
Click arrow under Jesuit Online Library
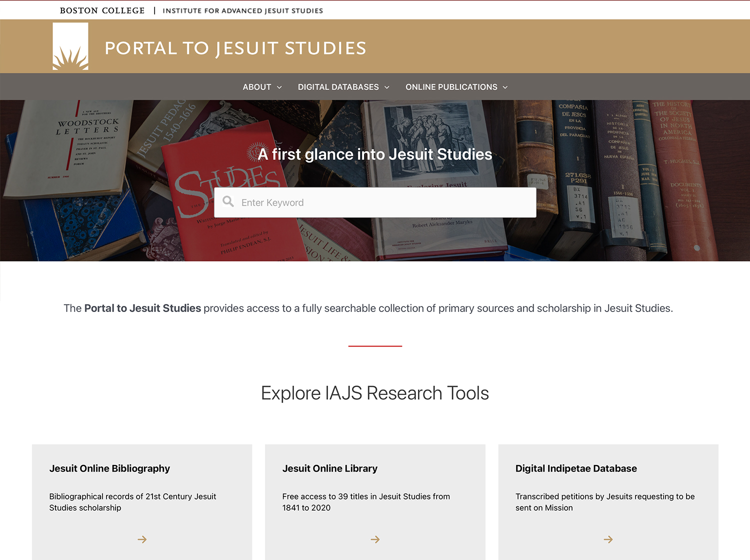tap(375, 539)
